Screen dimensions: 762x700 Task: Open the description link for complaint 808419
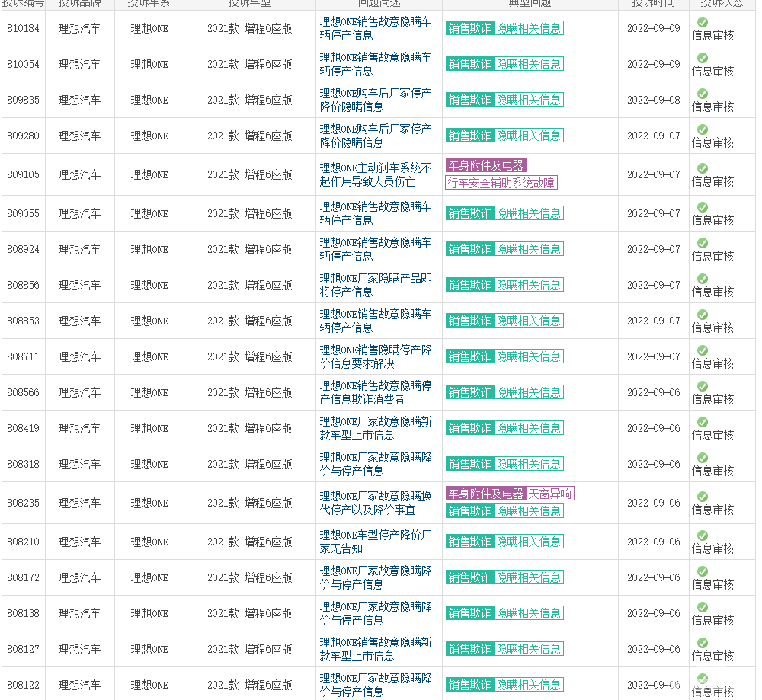coord(376,428)
